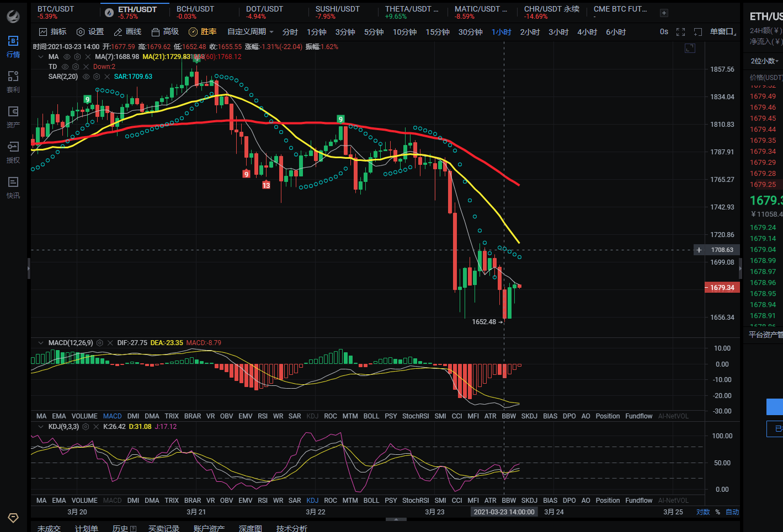Toggle percent scale mode

point(718,512)
